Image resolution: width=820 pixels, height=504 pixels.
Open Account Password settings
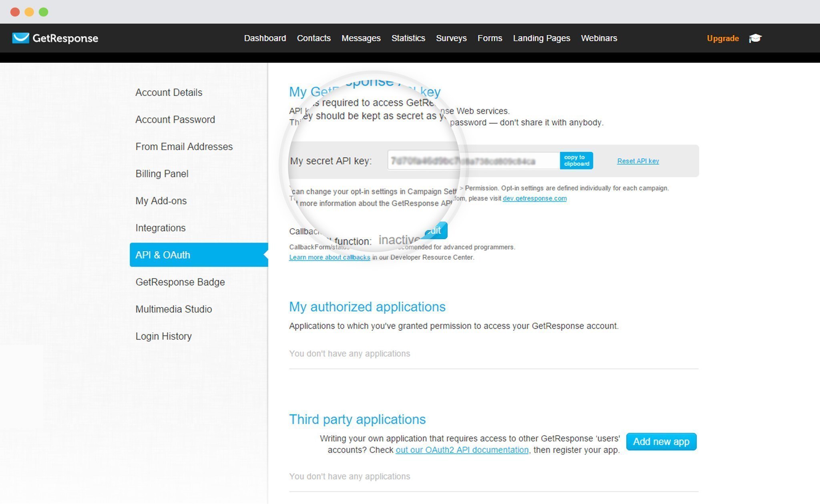(175, 119)
